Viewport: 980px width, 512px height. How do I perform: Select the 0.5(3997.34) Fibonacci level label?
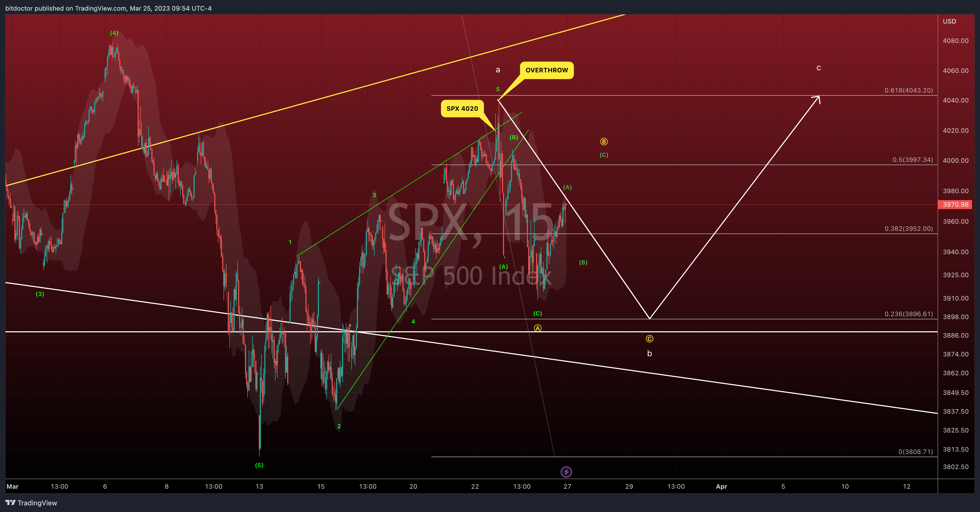[x=913, y=160]
